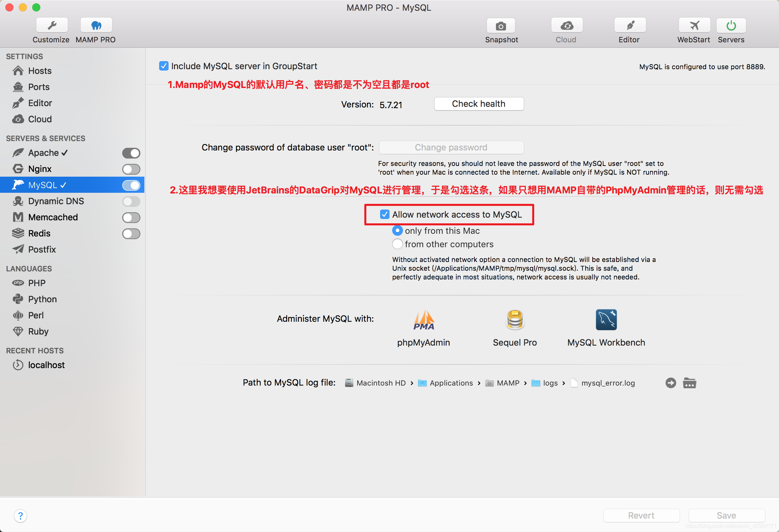Choose log path with folder icon
This screenshot has height=532, width=779.
coord(689,383)
